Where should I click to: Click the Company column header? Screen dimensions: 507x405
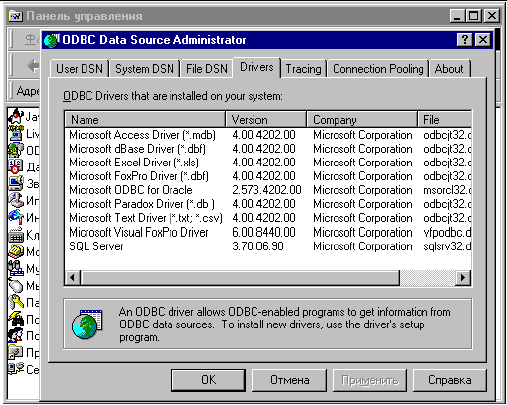tap(362, 119)
